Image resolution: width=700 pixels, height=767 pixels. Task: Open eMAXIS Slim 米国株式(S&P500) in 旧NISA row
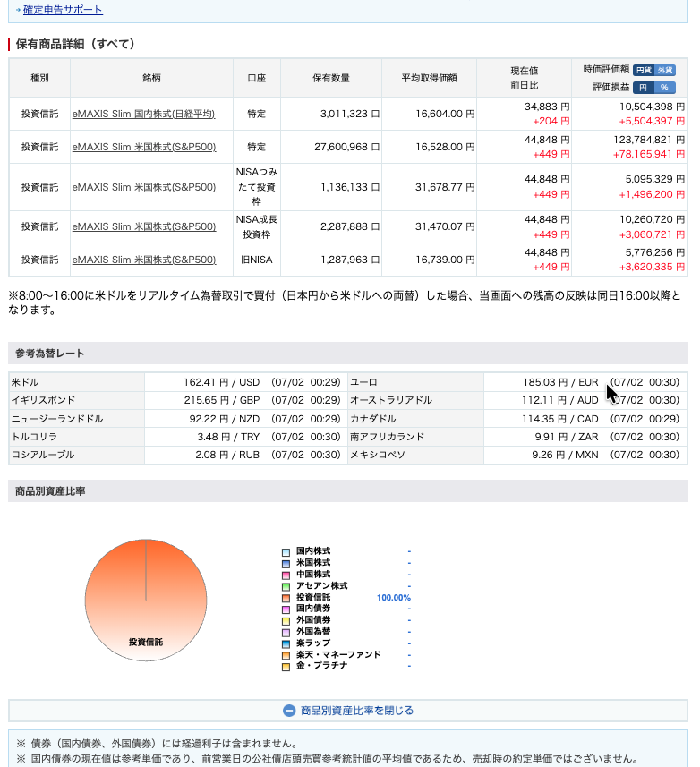[x=144, y=260]
